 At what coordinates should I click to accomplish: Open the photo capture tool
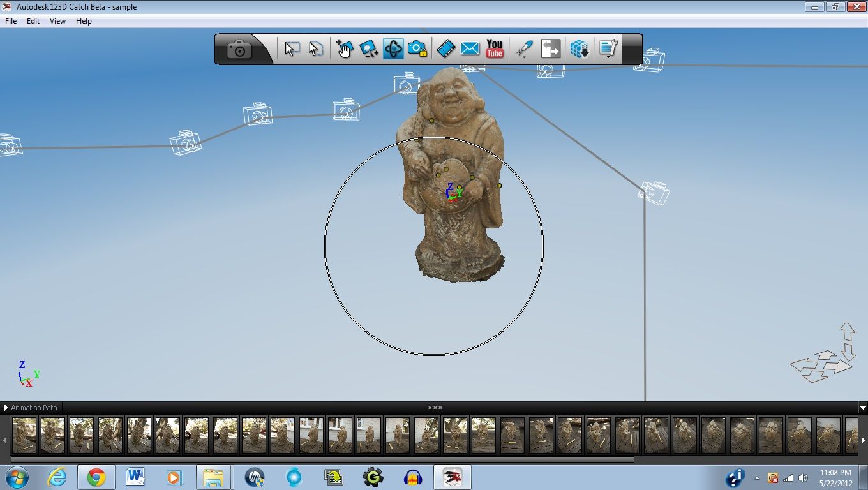(x=238, y=48)
